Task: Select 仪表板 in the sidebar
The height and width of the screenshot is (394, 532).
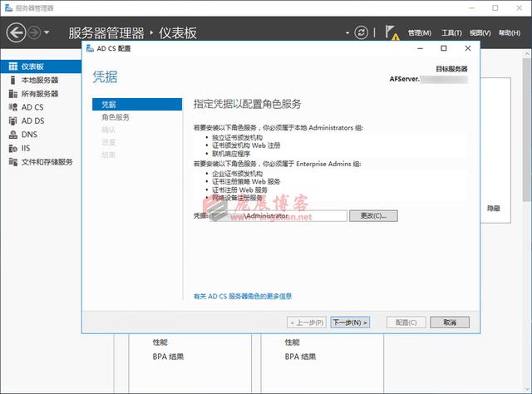Action: 41,66
